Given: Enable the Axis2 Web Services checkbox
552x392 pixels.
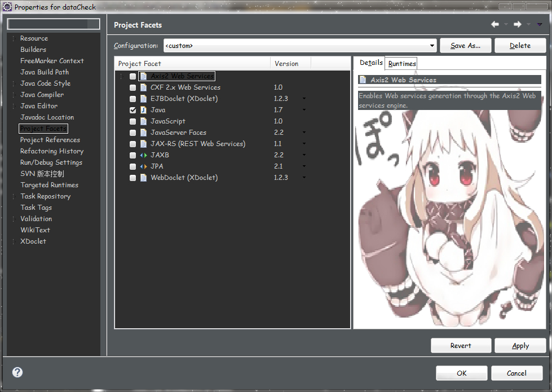Looking at the screenshot, I should point(133,76).
